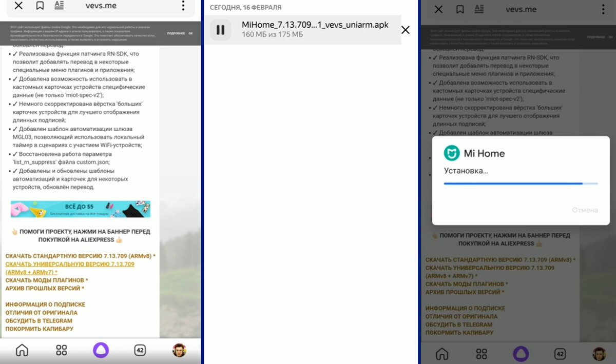Open profile avatar in the left screen
The image size is (616, 364).
[x=179, y=351]
